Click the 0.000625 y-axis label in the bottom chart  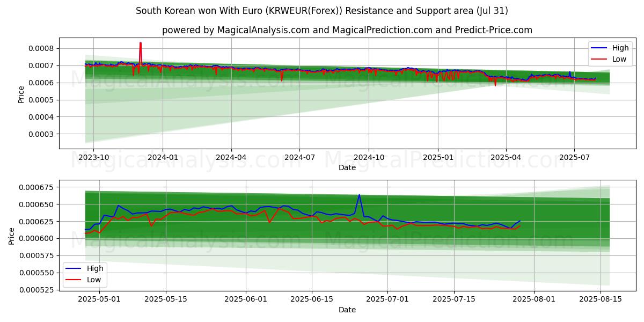pos(36,222)
